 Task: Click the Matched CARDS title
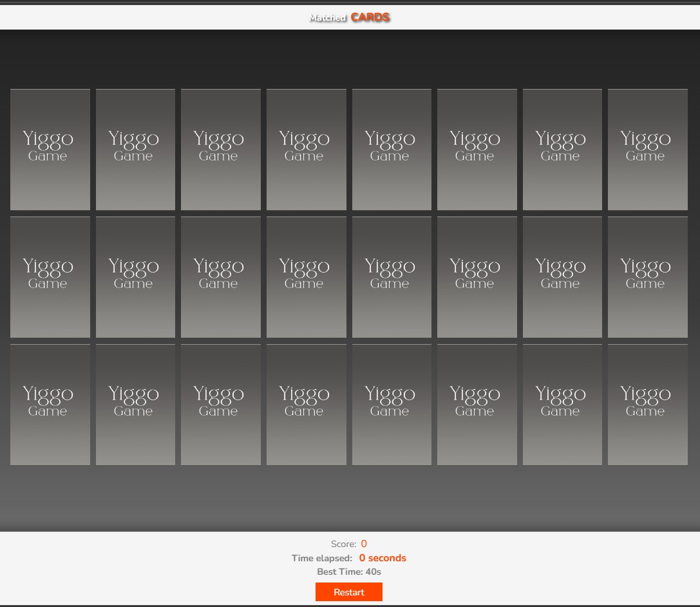tap(350, 17)
